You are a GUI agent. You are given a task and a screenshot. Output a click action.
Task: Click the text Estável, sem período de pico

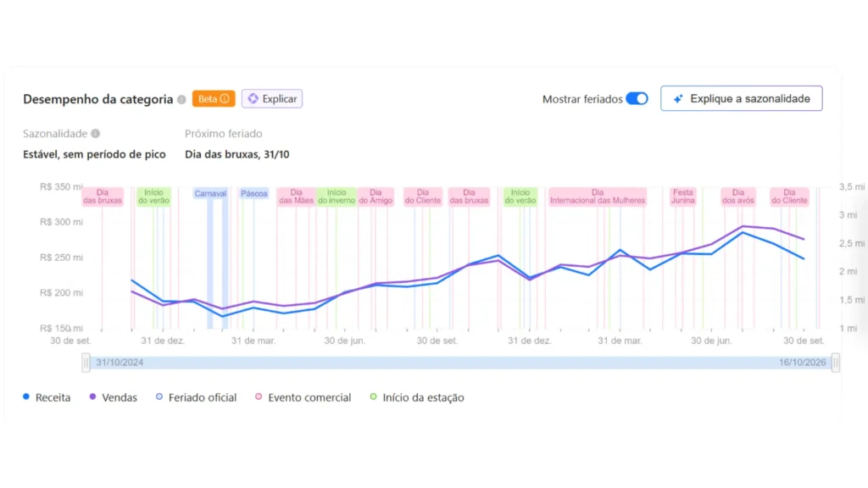[x=94, y=154]
